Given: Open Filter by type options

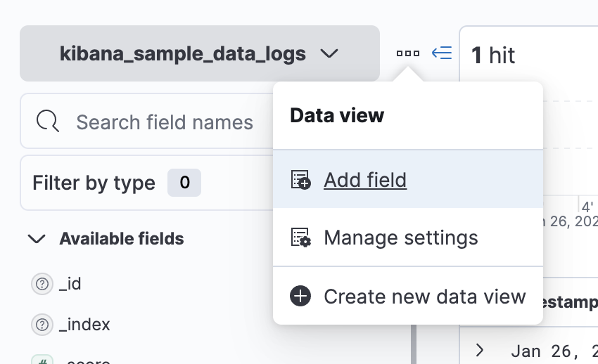Looking at the screenshot, I should [x=94, y=183].
